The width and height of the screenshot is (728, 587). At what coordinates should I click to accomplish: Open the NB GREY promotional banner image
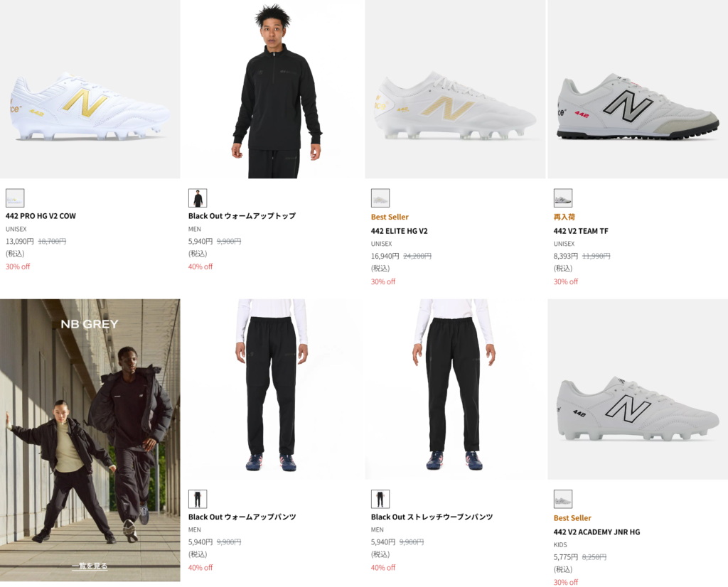point(90,426)
